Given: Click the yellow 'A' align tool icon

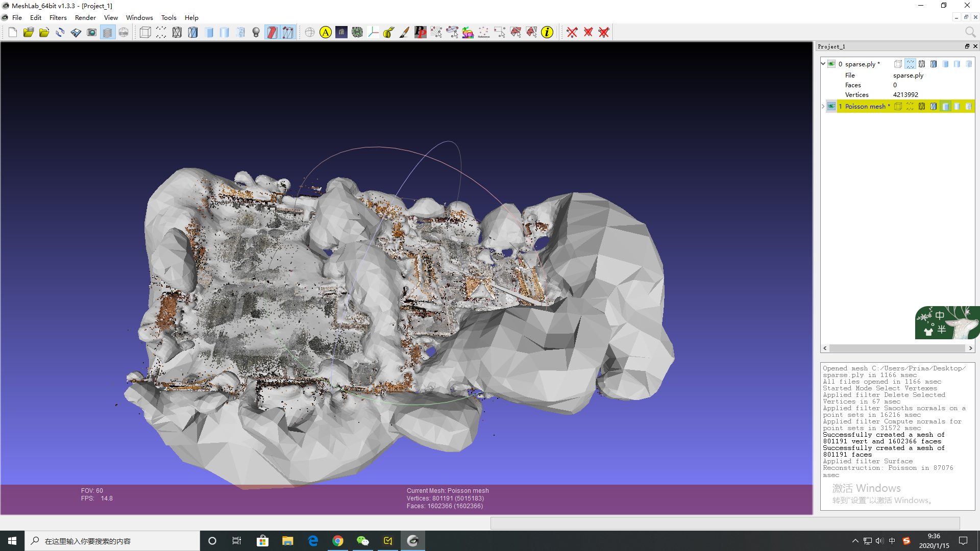Looking at the screenshot, I should pyautogui.click(x=325, y=33).
